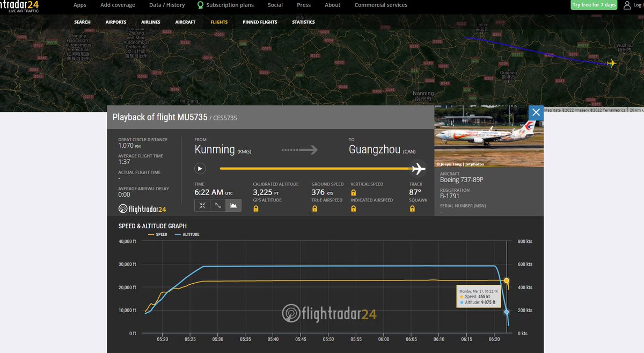Click the blue altitude diamond marker on graph
Screen dimensions: 644x353
click(506, 312)
